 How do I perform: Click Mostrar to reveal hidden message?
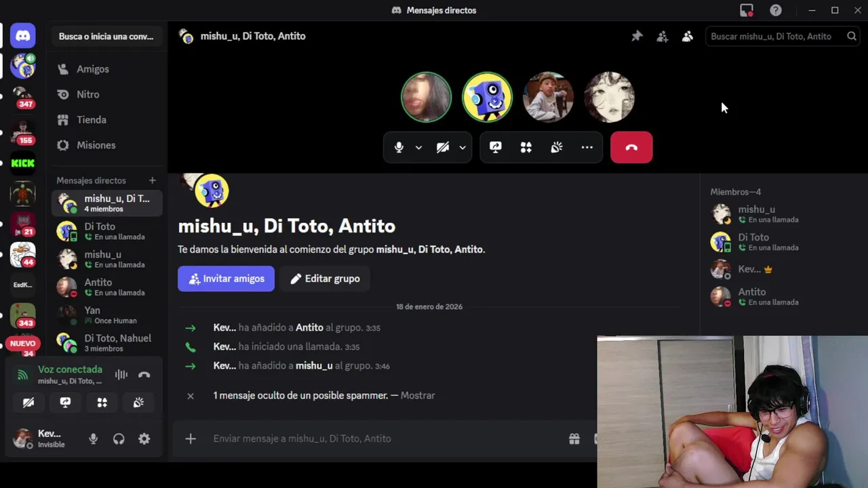coord(418,395)
